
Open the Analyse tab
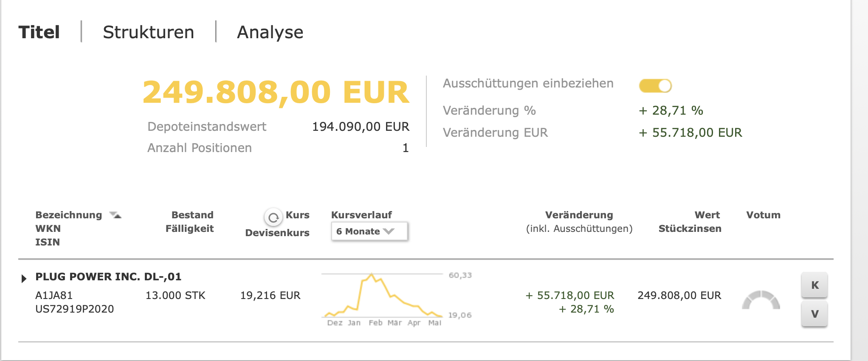tap(270, 31)
